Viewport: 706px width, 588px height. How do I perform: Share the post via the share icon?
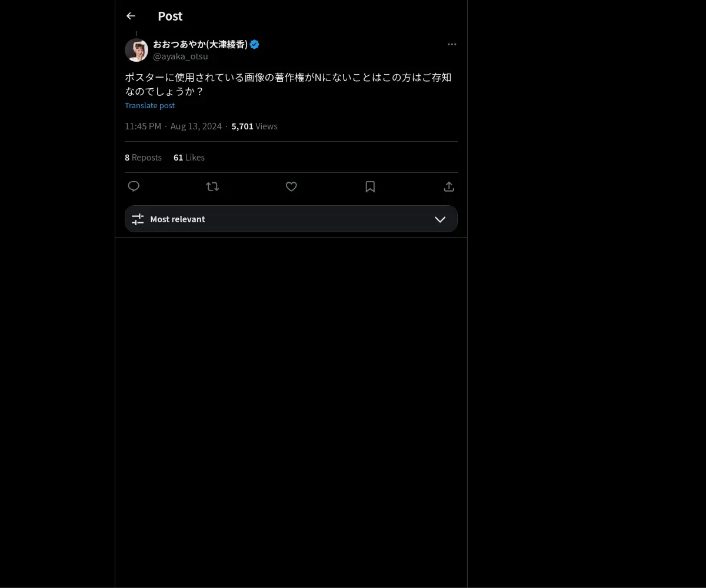[x=449, y=186]
